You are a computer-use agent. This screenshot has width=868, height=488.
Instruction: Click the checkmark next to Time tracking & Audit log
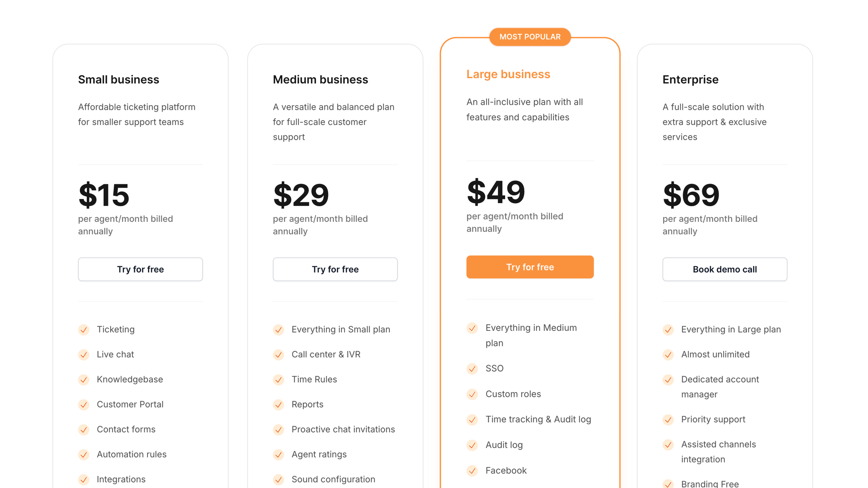tap(472, 420)
